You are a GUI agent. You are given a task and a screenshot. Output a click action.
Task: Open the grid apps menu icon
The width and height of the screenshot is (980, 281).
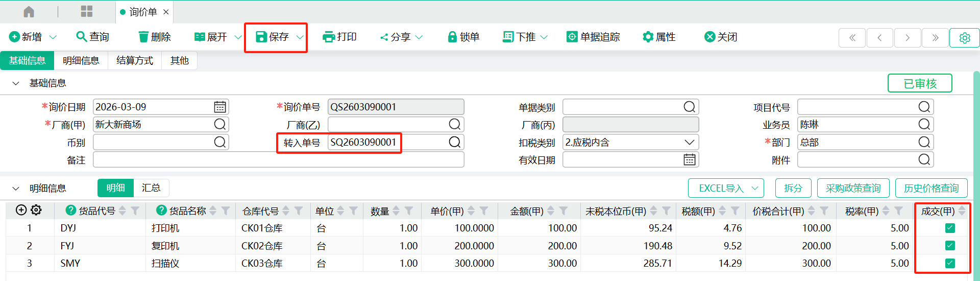click(87, 12)
